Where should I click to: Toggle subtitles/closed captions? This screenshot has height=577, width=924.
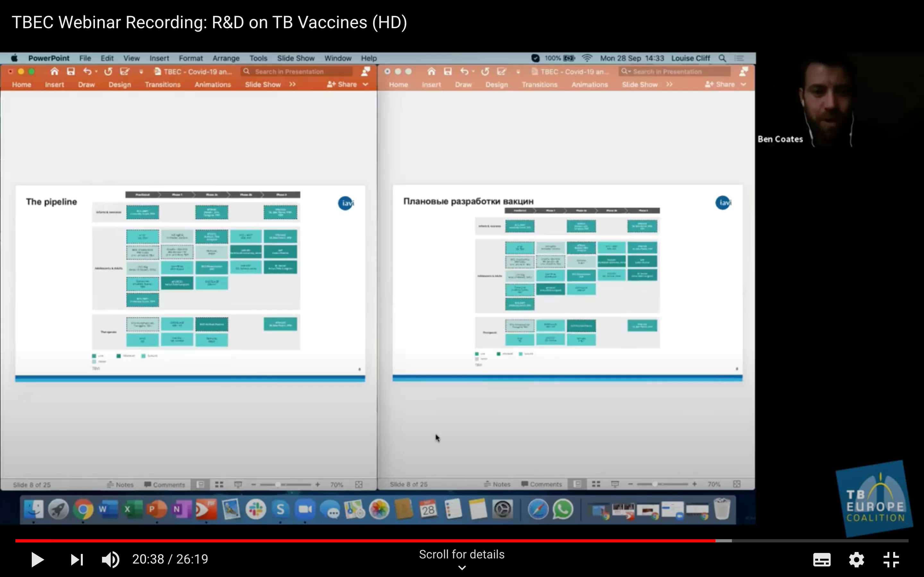[822, 559]
